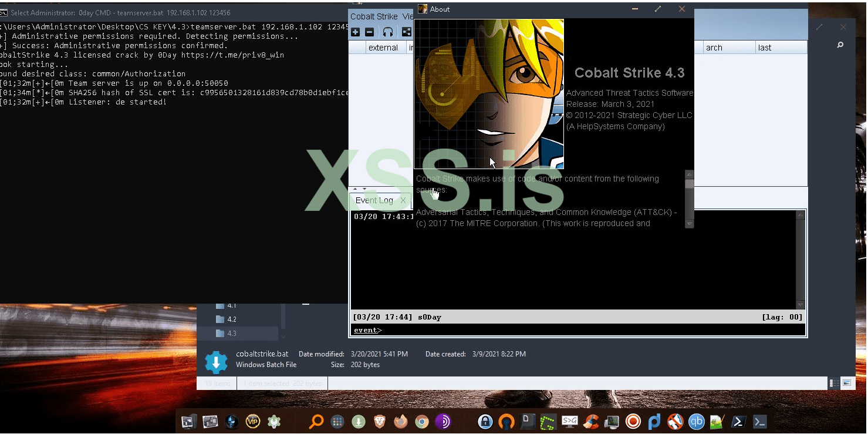Launch the Tor Browser from the taskbar
The width and height of the screenshot is (868, 434).
444,422
